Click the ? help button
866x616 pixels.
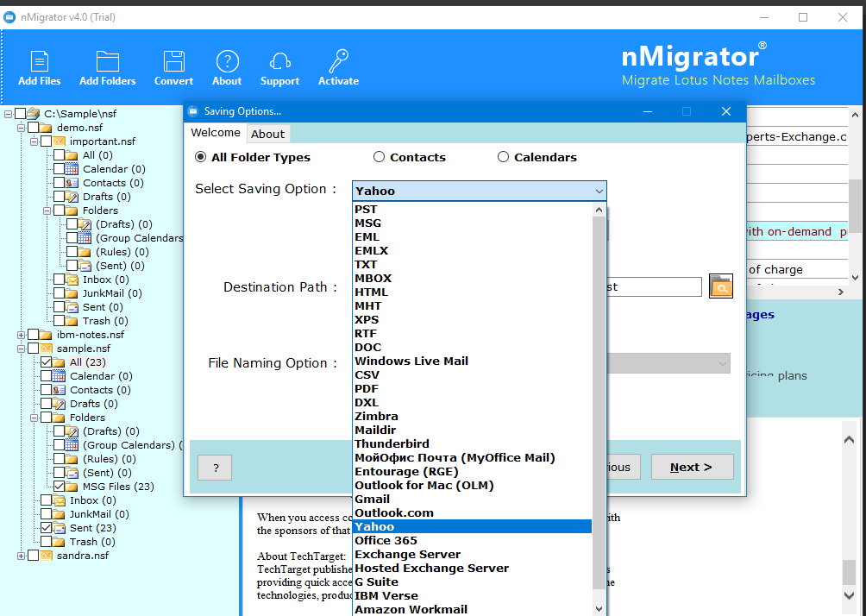tap(215, 468)
